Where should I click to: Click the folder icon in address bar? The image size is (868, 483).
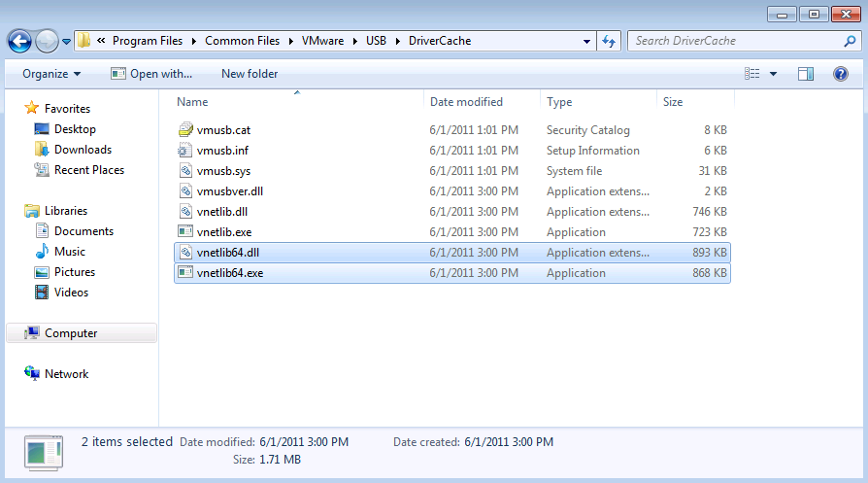pos(83,41)
